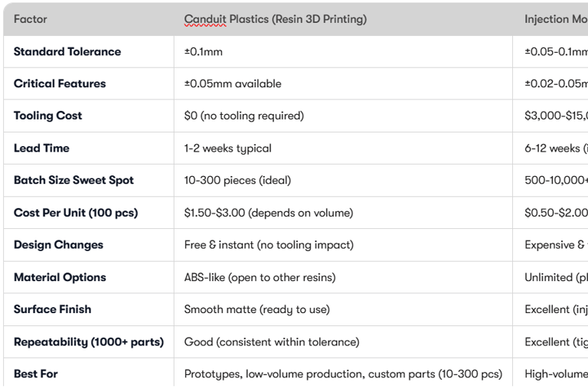This screenshot has width=588, height=392.
Task: Select the "Best For" row label
Action: 35,374
